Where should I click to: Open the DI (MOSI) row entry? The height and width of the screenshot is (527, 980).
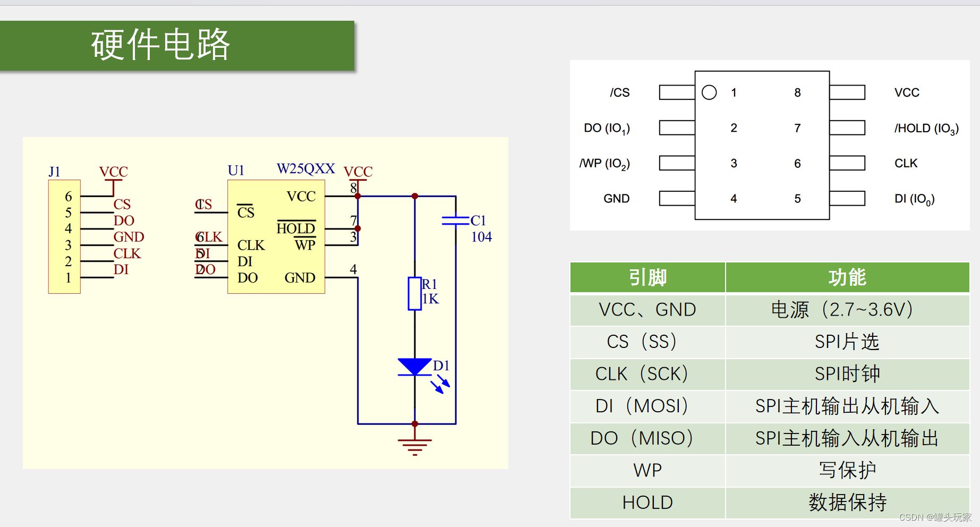click(647, 406)
